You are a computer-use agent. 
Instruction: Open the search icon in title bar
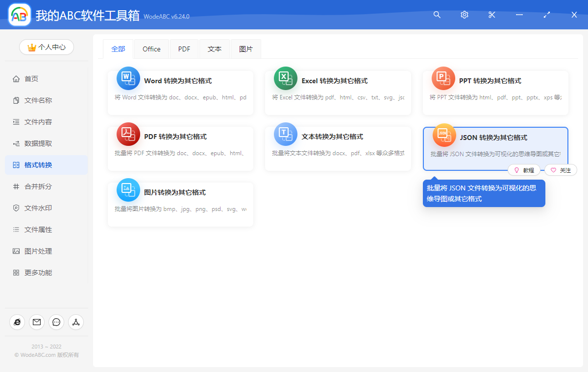click(437, 15)
